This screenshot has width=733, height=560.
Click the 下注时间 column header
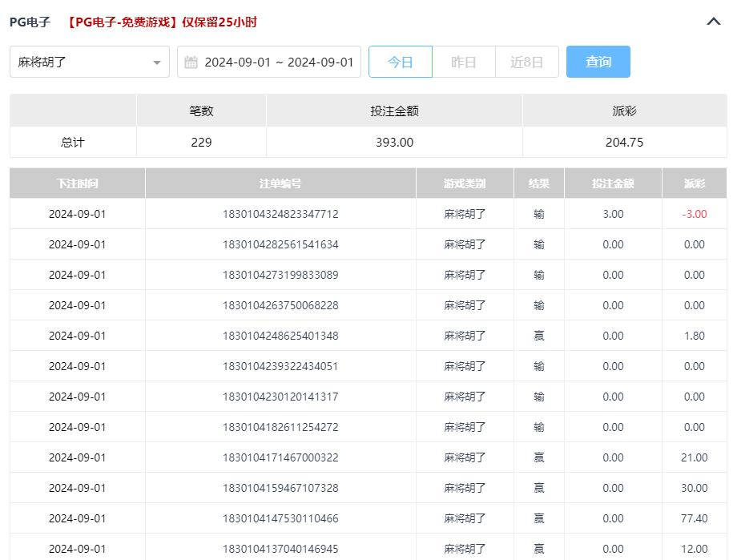click(78, 183)
